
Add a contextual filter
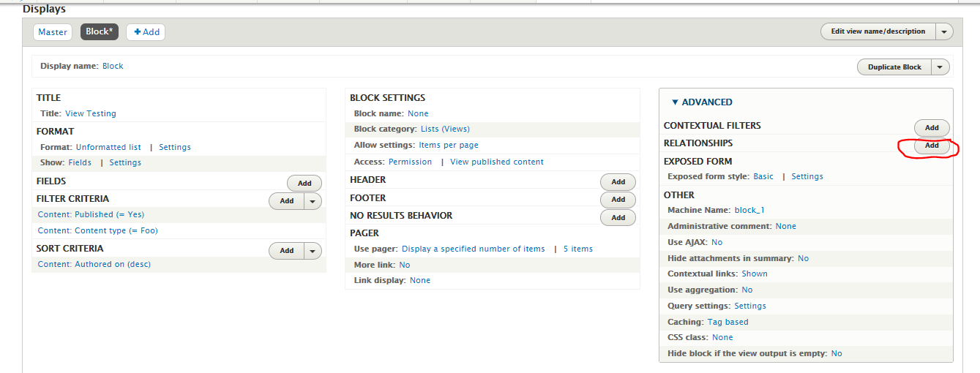(x=932, y=128)
